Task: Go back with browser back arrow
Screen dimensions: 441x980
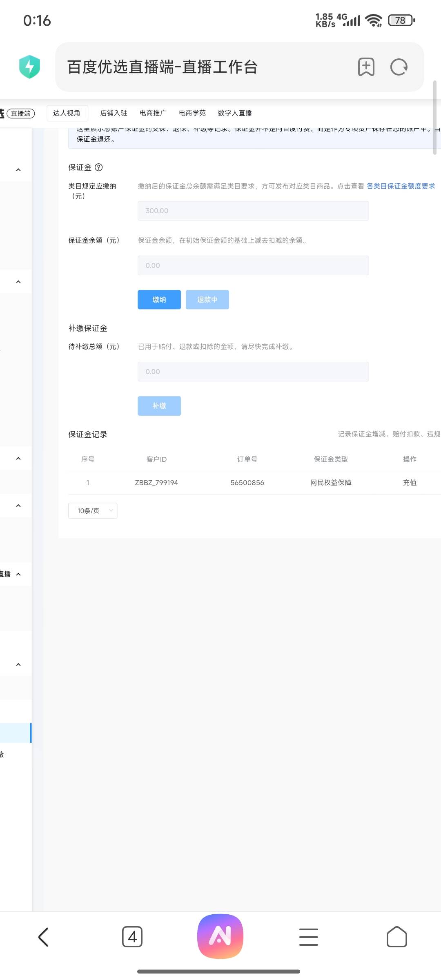Action: (44, 937)
